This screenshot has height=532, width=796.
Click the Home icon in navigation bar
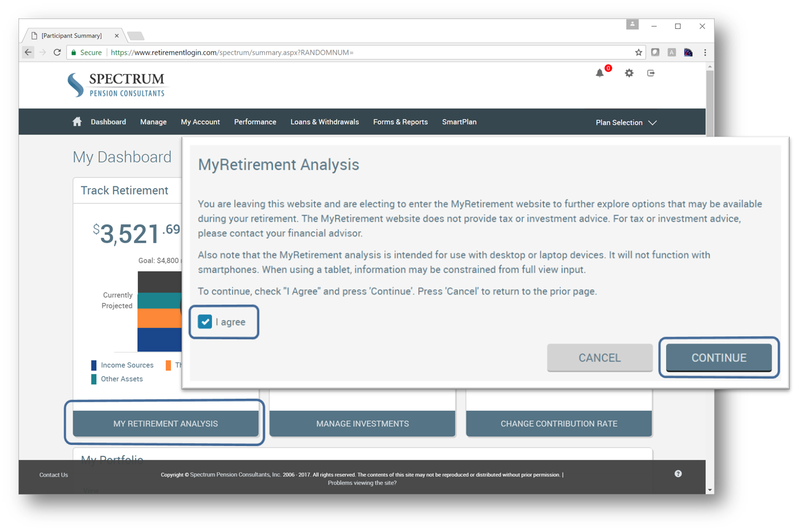(x=77, y=122)
